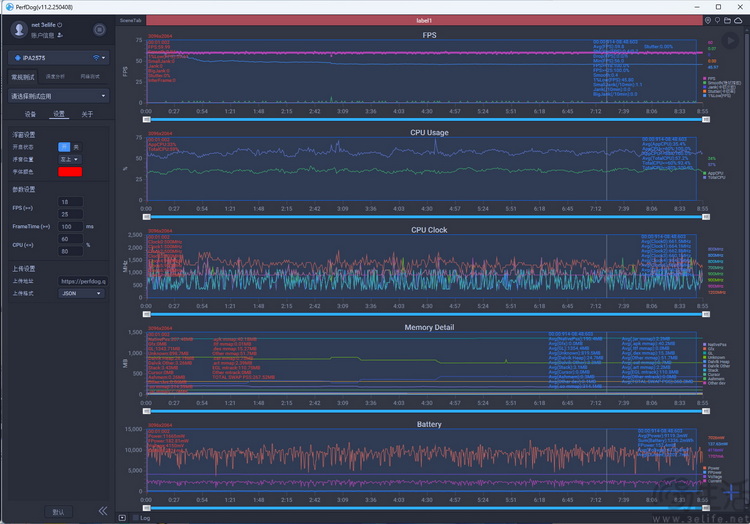Click the 参数设置 section heading

coord(23,190)
